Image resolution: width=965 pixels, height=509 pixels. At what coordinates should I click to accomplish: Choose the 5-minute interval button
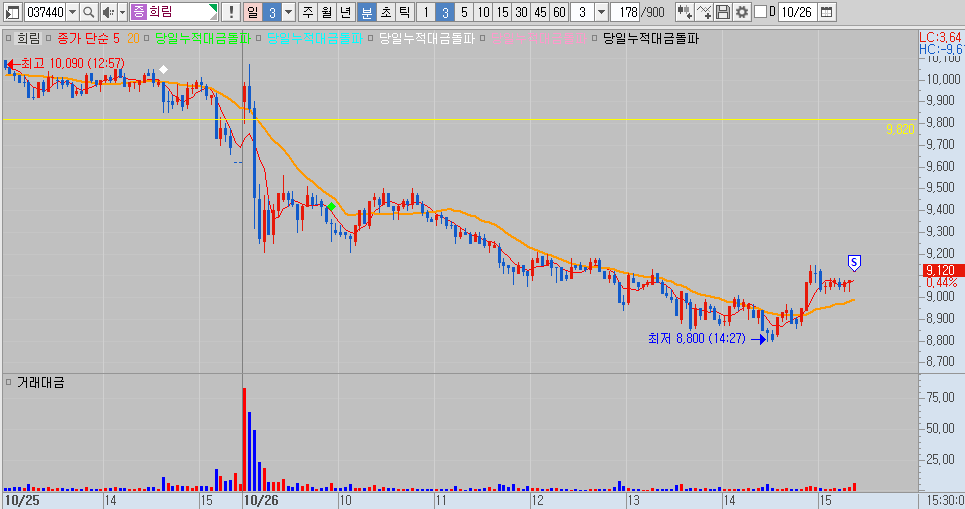(x=464, y=12)
